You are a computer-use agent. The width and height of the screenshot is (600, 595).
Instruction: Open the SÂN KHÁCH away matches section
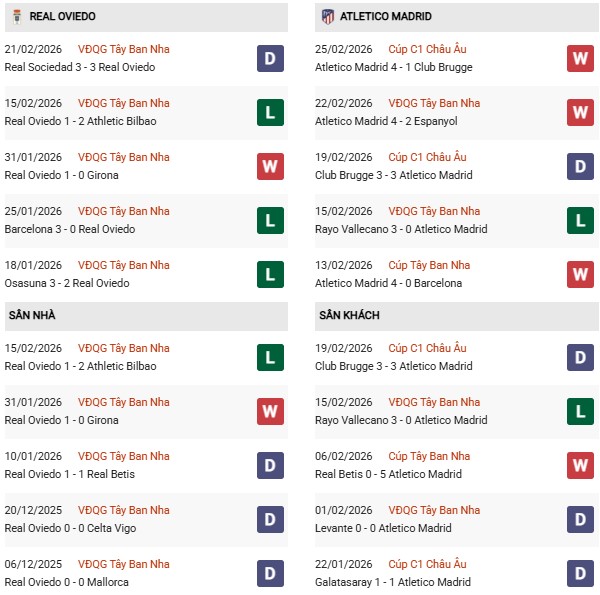351,316
